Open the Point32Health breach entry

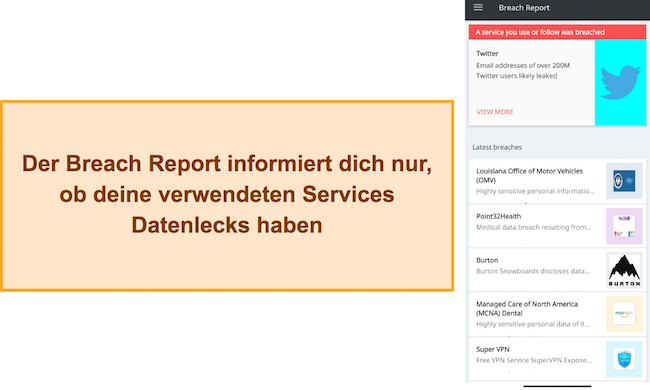coord(557,226)
